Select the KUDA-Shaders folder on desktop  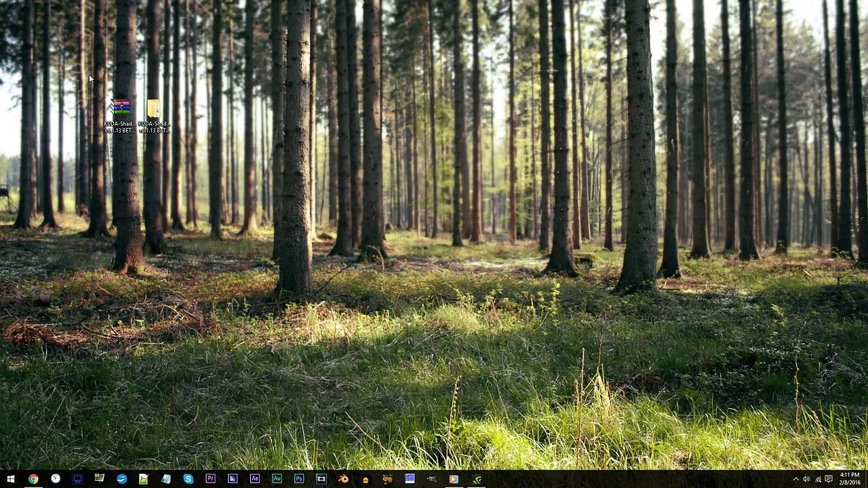point(154,116)
